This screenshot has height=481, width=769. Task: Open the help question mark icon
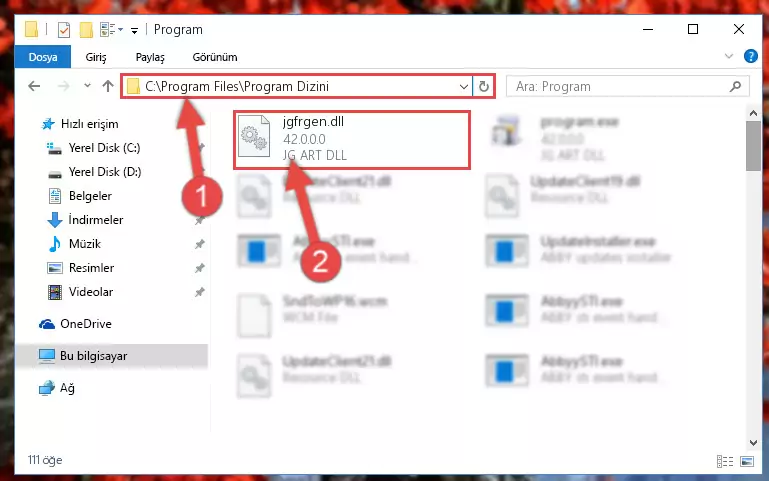[x=750, y=56]
